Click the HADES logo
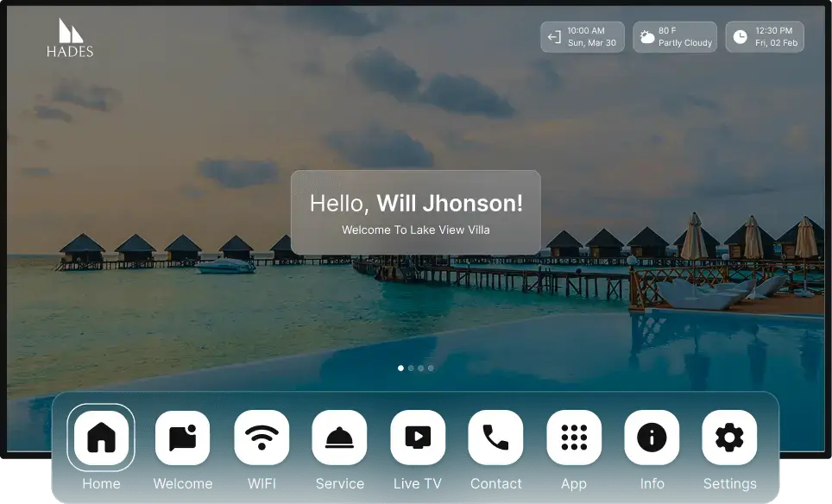This screenshot has height=504, width=832. coord(70,38)
